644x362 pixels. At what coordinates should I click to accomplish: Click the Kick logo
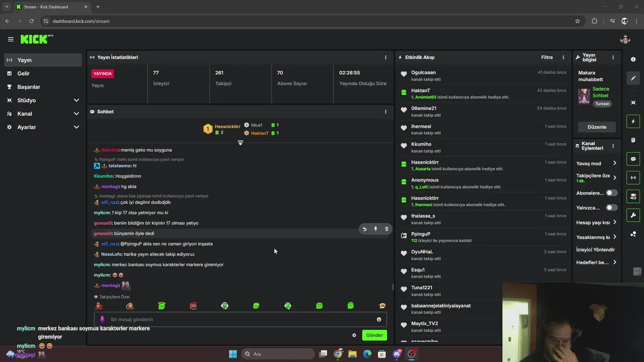(36, 39)
